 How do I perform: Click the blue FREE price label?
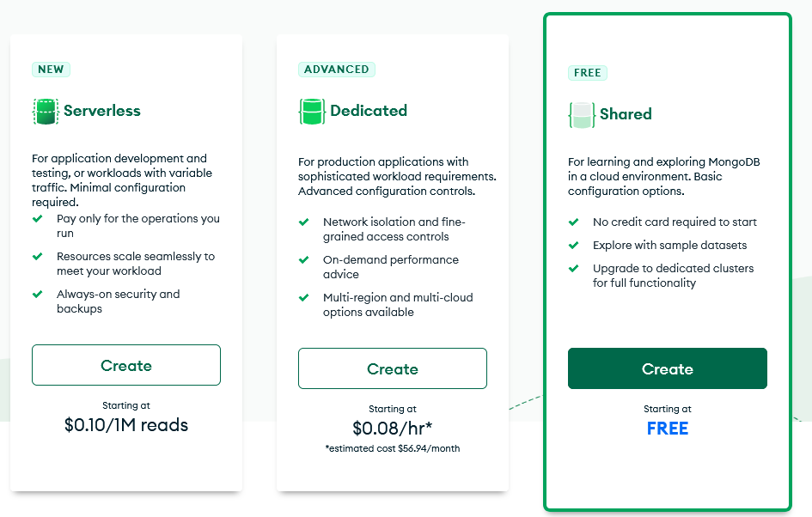tap(668, 429)
